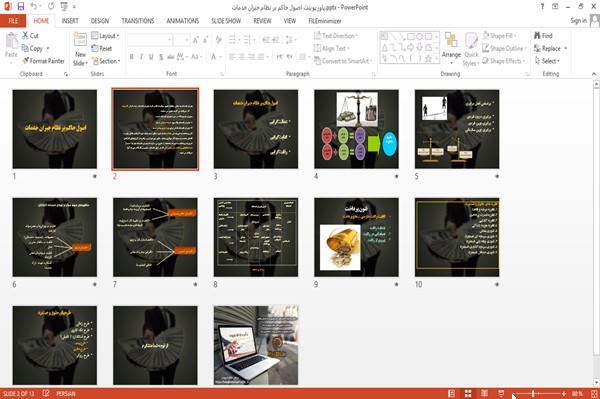Open Quick Styles gallery

(x=471, y=49)
